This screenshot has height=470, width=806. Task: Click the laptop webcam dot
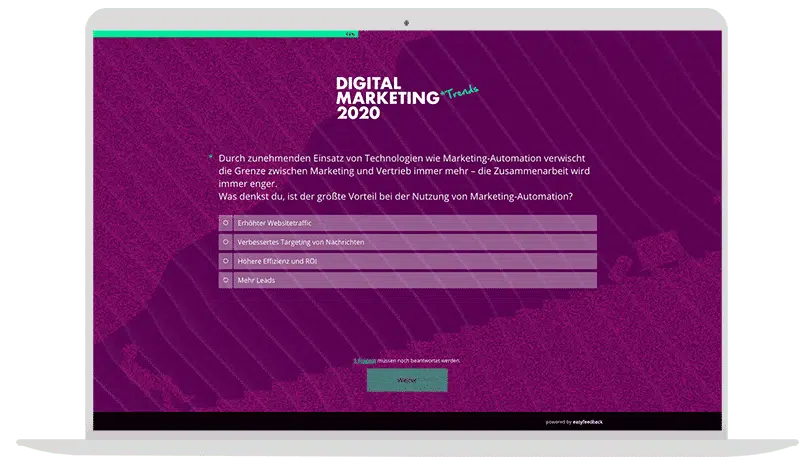[x=407, y=21]
